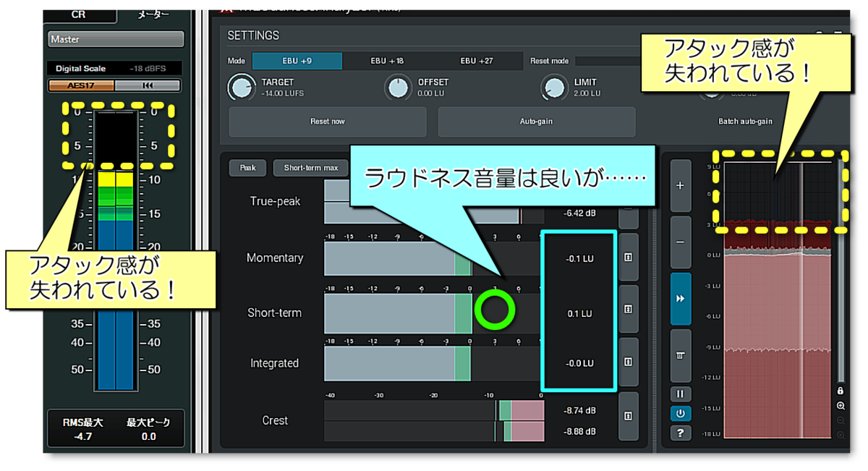Viewport: 868px width, 471px height.
Task: Click the TARGET knob
Action: click(241, 88)
